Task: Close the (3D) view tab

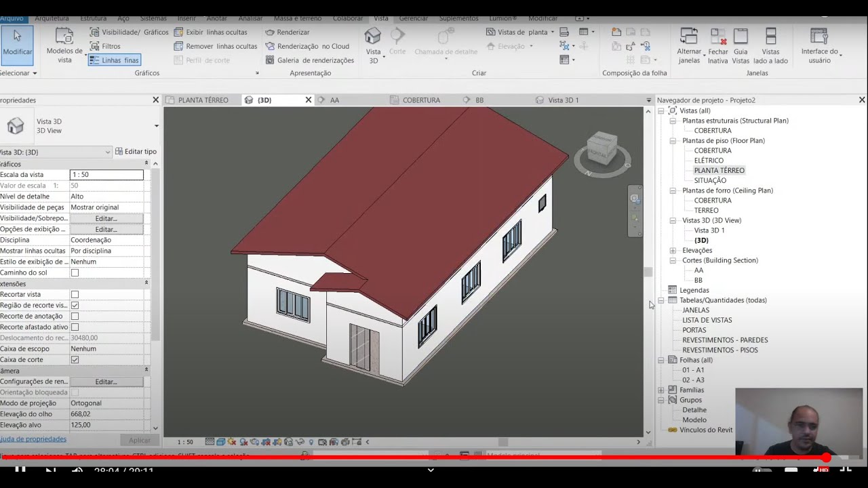Action: (309, 100)
